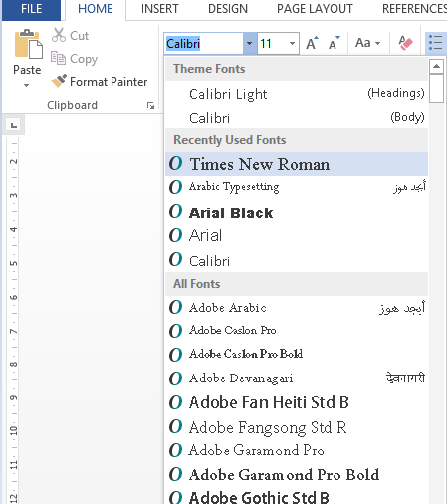
Task: Click the Format Painter label
Action: (x=109, y=82)
